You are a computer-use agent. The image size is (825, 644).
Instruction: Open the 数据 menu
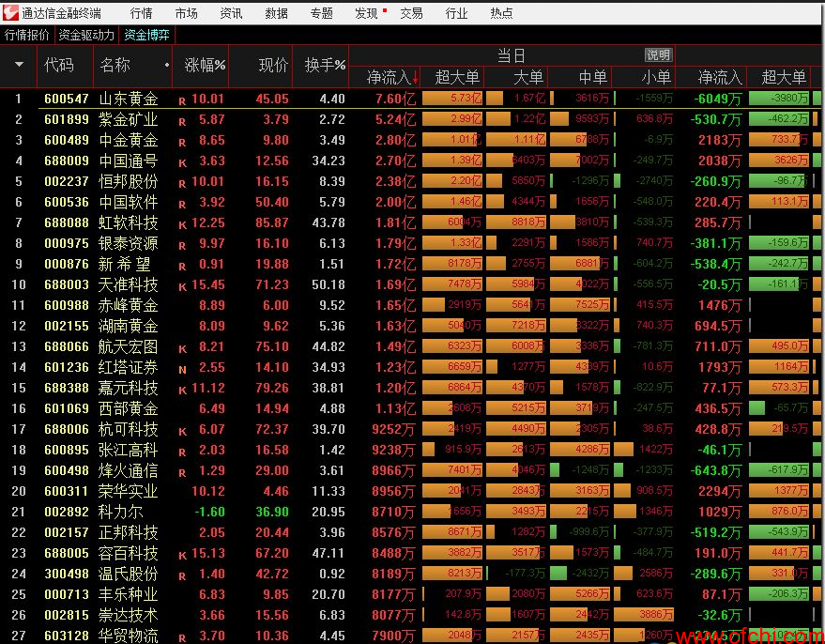pyautogui.click(x=276, y=13)
